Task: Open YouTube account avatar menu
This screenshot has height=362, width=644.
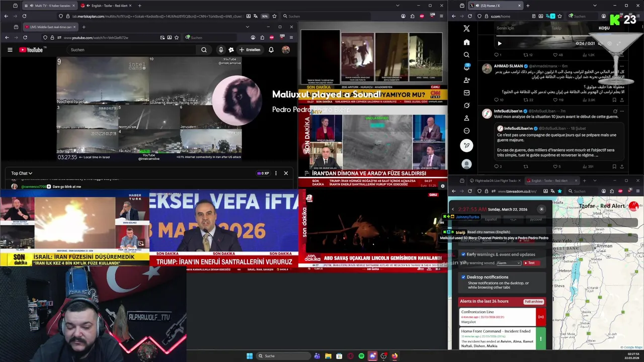Action: pyautogui.click(x=286, y=50)
